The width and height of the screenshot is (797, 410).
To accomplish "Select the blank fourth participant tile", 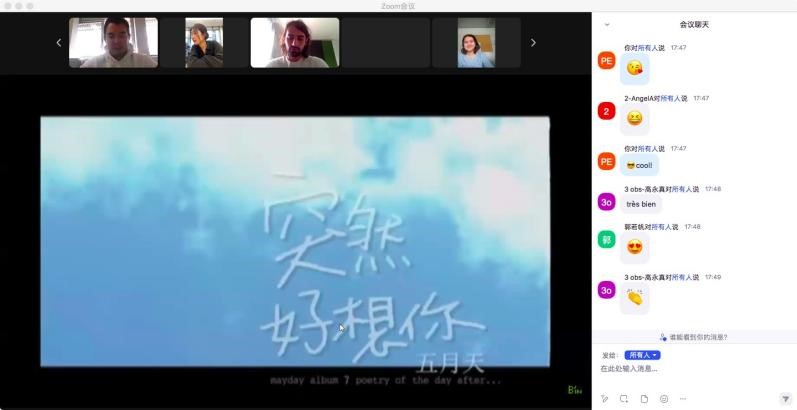I will [386, 43].
